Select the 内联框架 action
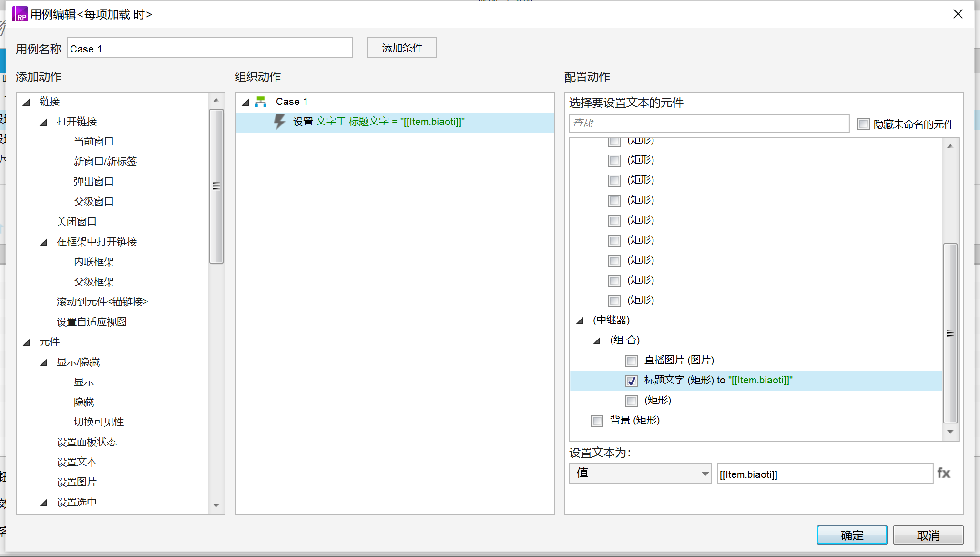 pos(94,262)
